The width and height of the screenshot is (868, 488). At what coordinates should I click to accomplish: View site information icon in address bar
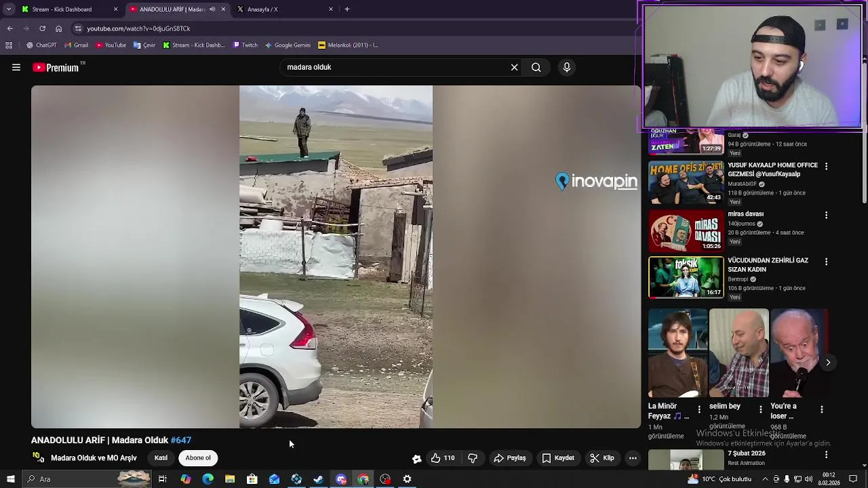point(78,28)
